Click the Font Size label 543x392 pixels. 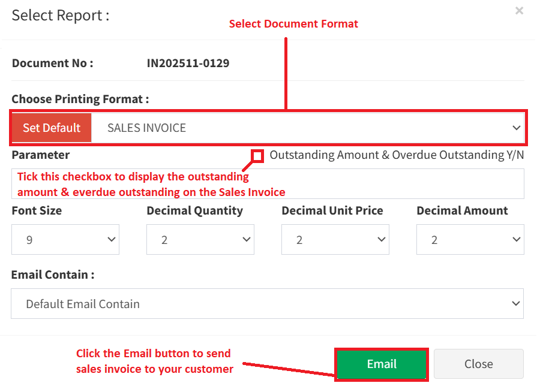tap(37, 210)
